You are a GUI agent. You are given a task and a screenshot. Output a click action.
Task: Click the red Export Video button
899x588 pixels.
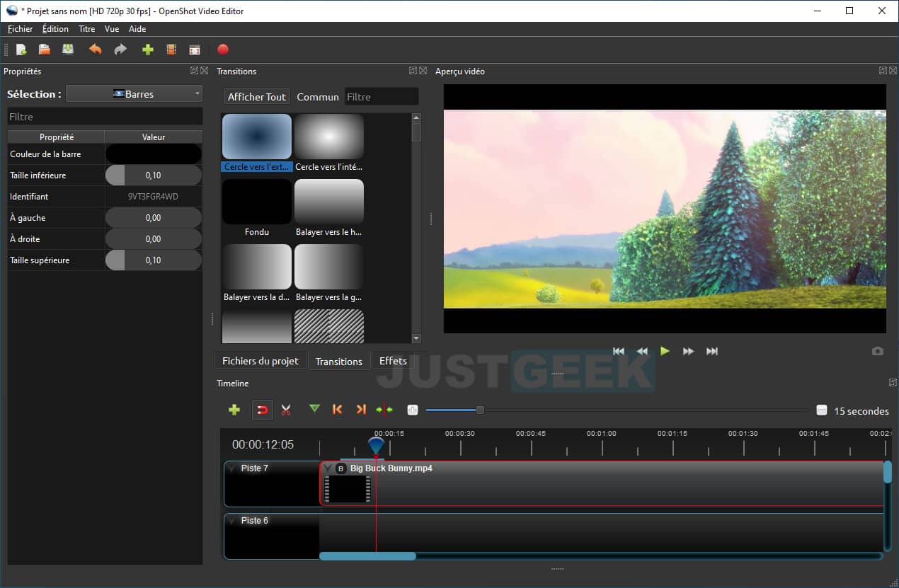click(x=223, y=50)
